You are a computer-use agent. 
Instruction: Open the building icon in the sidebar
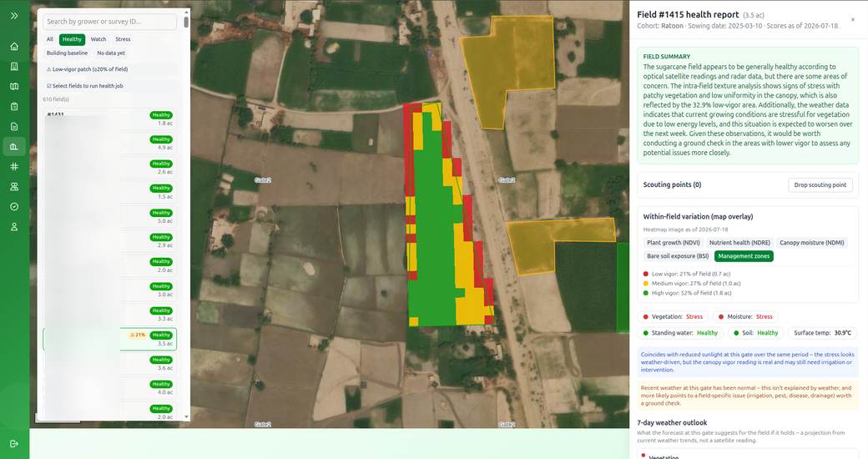[14, 67]
